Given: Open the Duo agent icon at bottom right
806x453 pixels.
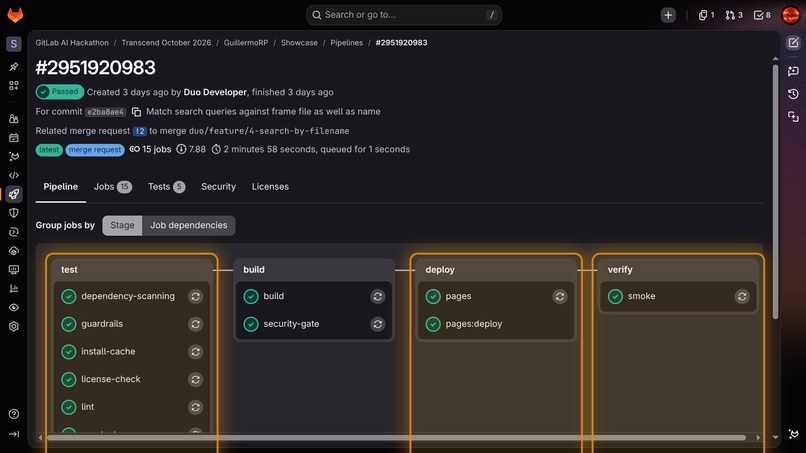Looking at the screenshot, I should tap(793, 434).
